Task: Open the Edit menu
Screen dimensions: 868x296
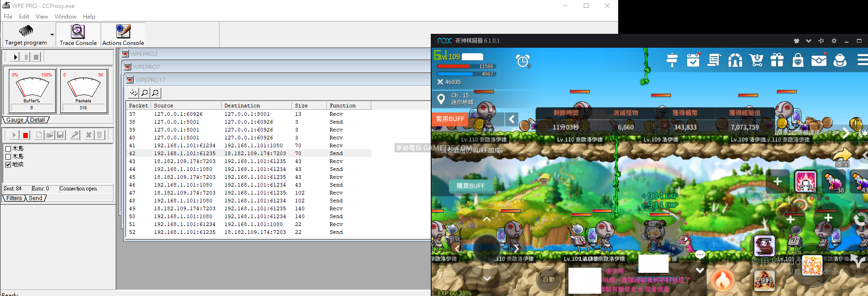Action: [24, 16]
